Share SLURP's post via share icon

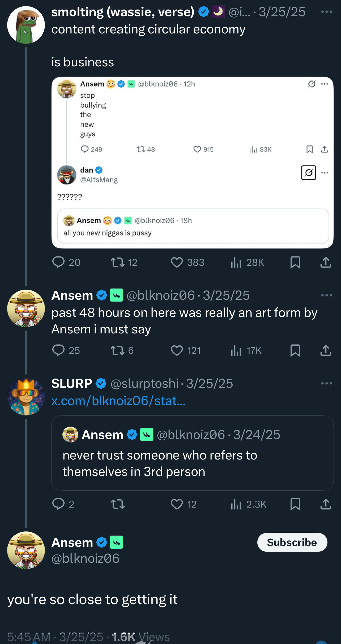tap(326, 504)
